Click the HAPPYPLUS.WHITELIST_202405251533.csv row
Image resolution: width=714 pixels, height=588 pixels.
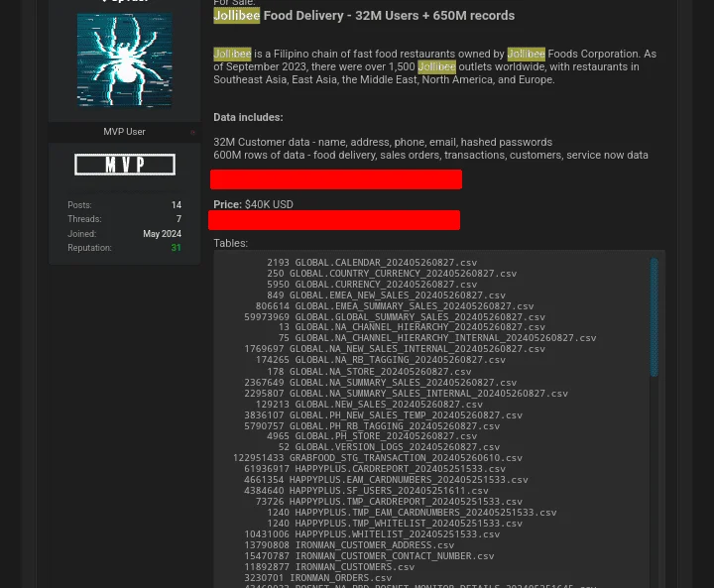[372, 535]
